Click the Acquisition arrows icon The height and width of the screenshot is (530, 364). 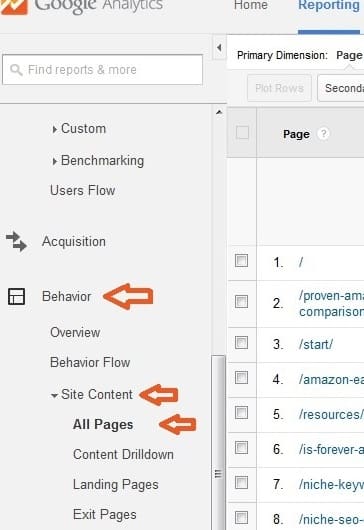coord(16,241)
